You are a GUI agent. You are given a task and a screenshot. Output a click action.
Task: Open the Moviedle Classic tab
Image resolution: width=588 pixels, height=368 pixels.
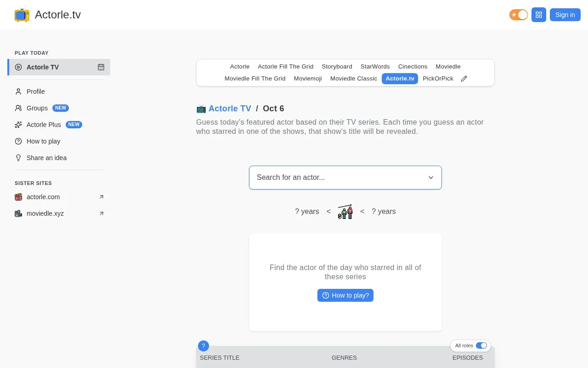(x=354, y=79)
